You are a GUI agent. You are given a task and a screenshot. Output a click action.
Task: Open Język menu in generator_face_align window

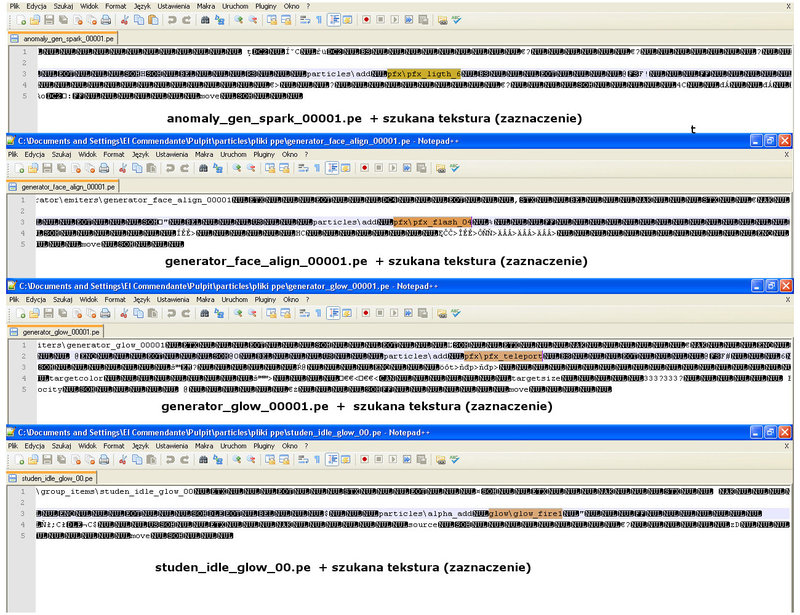tap(142, 156)
